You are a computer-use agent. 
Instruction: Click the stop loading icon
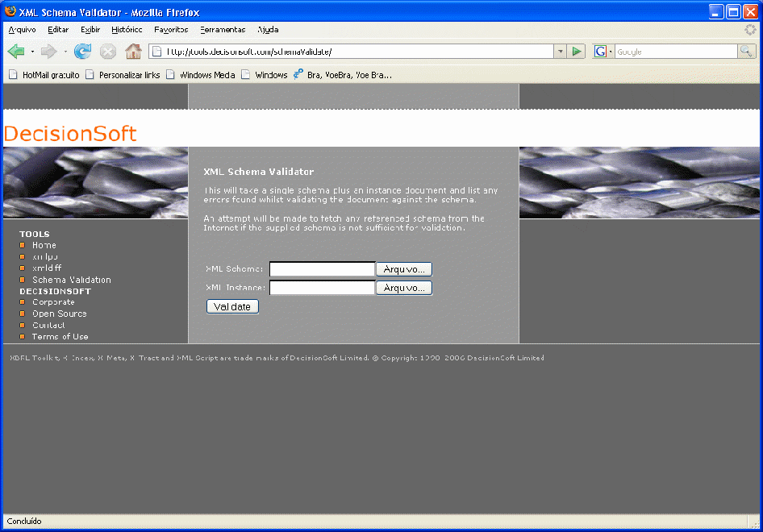[x=108, y=51]
